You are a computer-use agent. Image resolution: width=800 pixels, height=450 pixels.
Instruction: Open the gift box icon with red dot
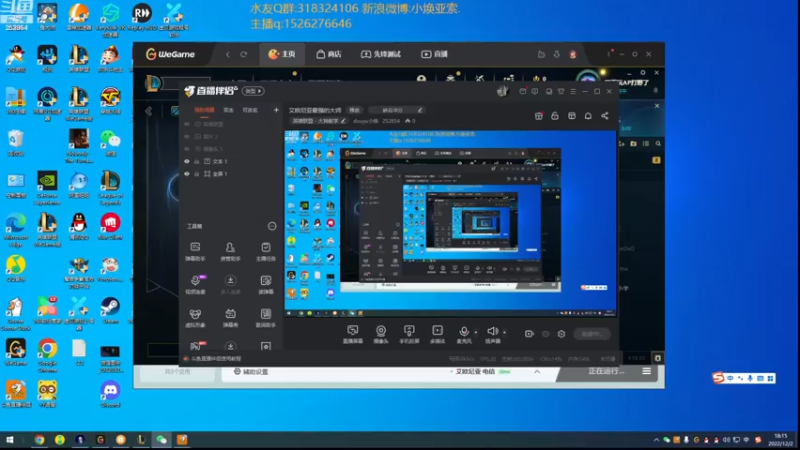point(539,116)
